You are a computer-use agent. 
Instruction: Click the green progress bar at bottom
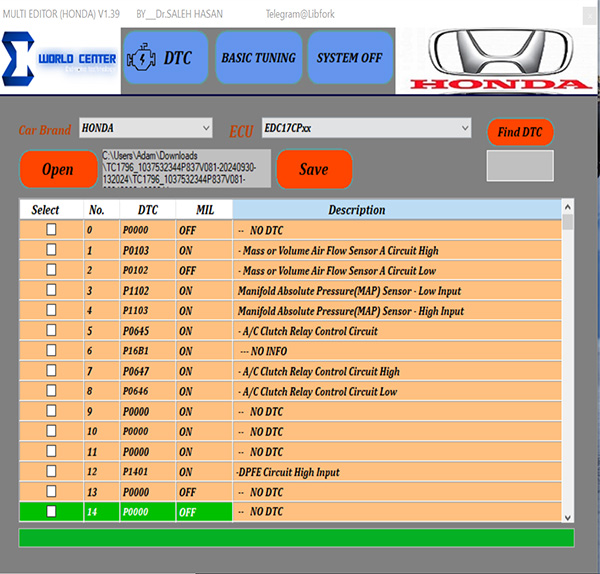297,538
